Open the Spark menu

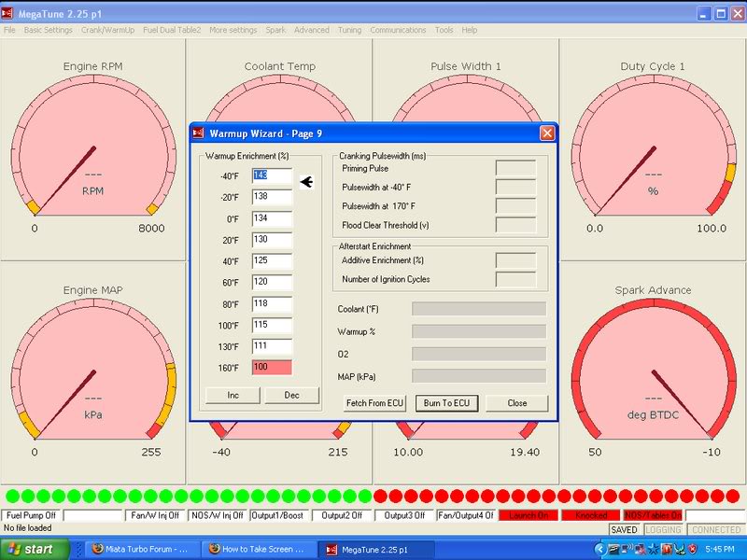(275, 30)
